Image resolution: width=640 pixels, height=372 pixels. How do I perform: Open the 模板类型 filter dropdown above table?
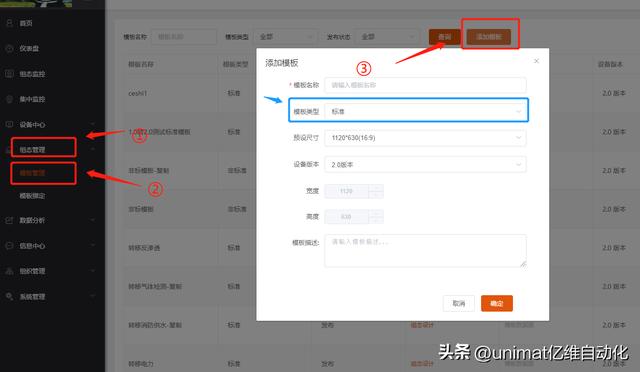click(285, 37)
